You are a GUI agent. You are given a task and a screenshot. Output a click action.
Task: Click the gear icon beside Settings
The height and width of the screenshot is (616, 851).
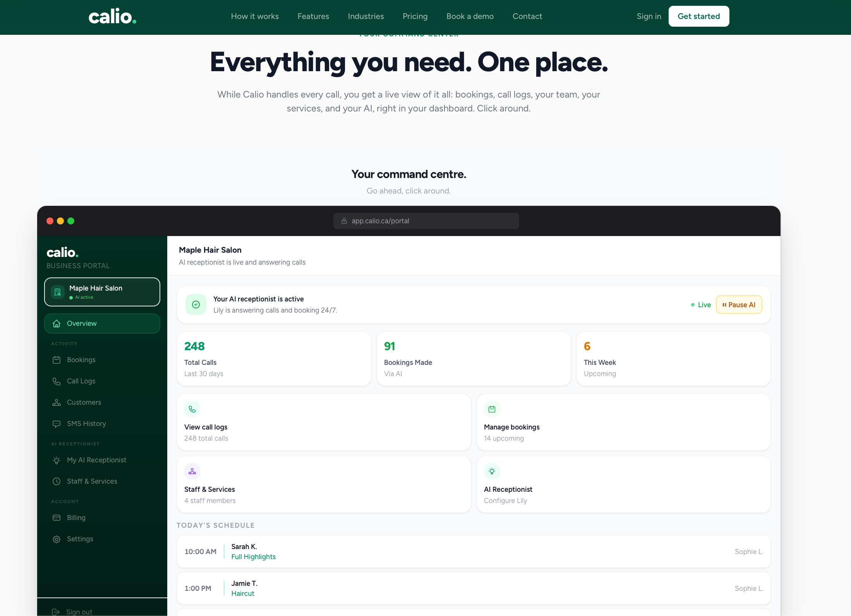click(57, 539)
